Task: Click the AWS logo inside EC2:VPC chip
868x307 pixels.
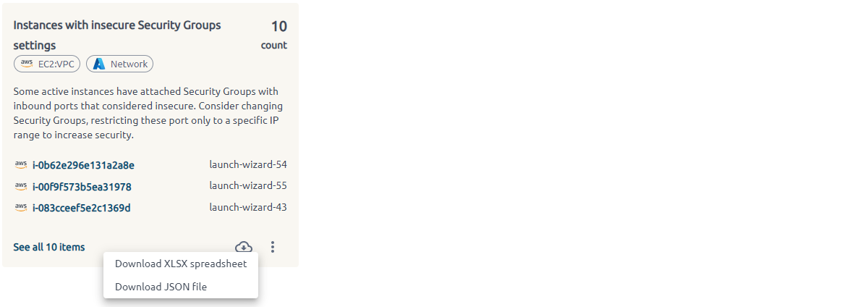Action: tap(27, 64)
